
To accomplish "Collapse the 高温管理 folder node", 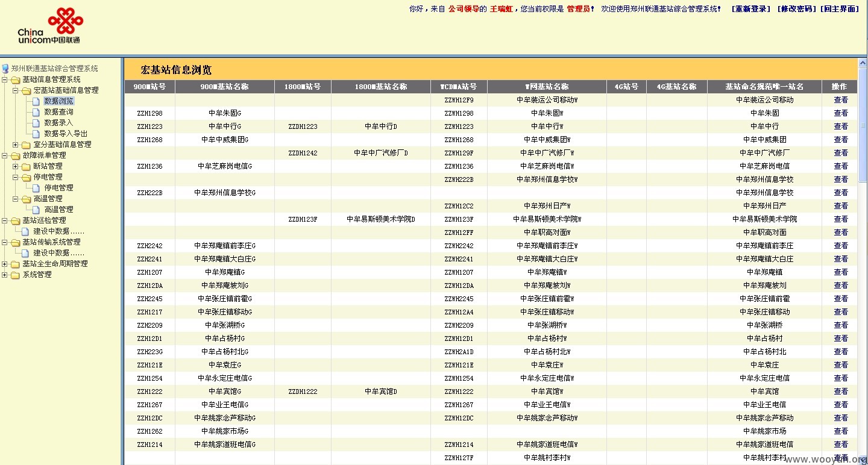I will (16, 199).
